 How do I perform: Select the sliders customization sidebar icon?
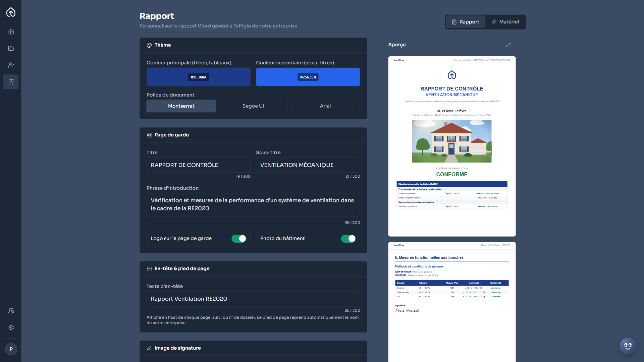pyautogui.click(x=11, y=82)
